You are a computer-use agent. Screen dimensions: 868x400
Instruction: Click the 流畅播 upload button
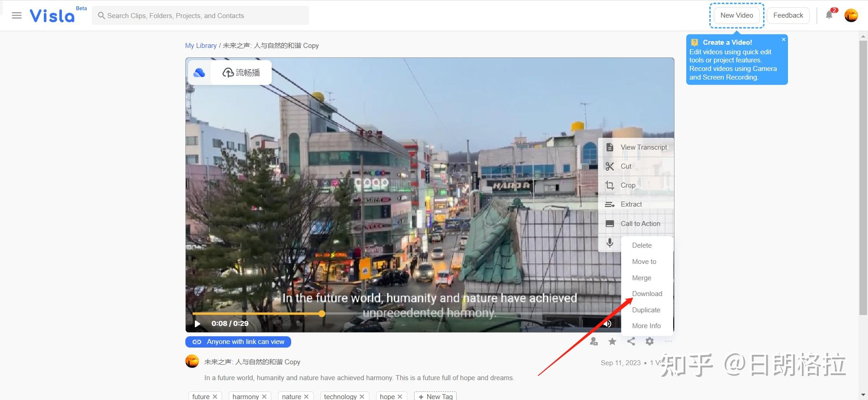coord(241,73)
